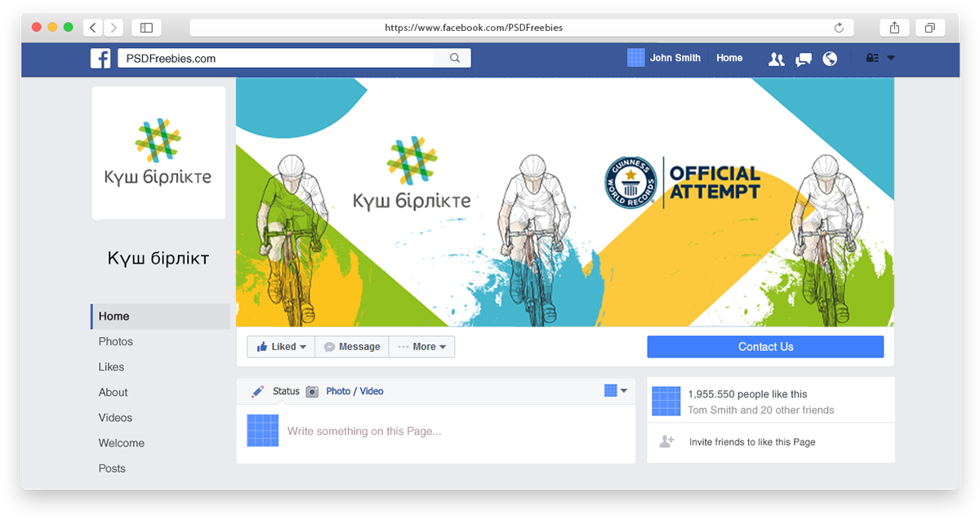Click the camera Photo/Video icon
Image resolution: width=980 pixels, height=519 pixels.
point(312,392)
